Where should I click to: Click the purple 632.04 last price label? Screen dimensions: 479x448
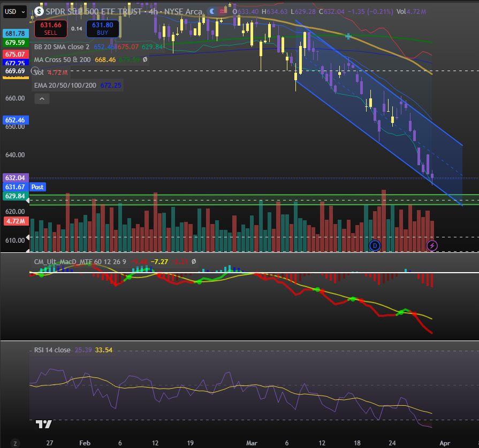click(x=16, y=178)
